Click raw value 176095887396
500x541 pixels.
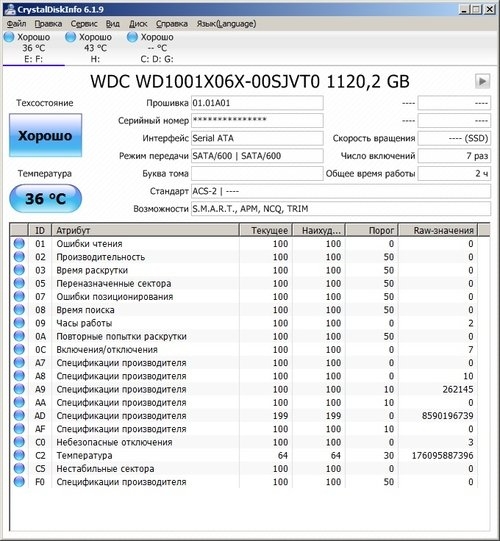[x=442, y=455]
